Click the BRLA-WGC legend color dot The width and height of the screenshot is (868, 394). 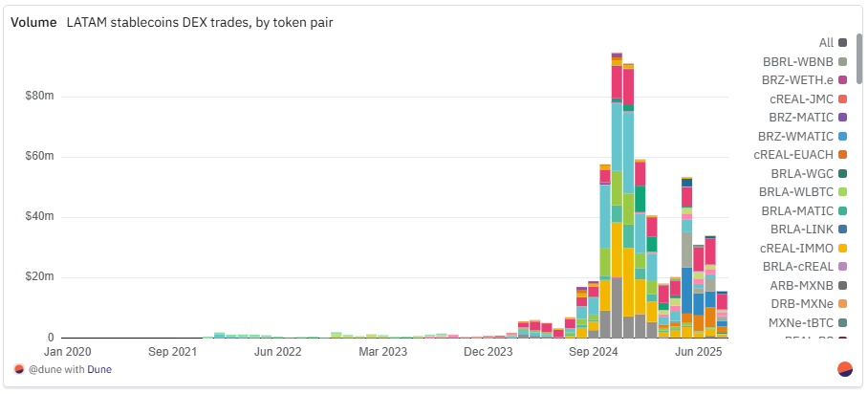point(842,173)
